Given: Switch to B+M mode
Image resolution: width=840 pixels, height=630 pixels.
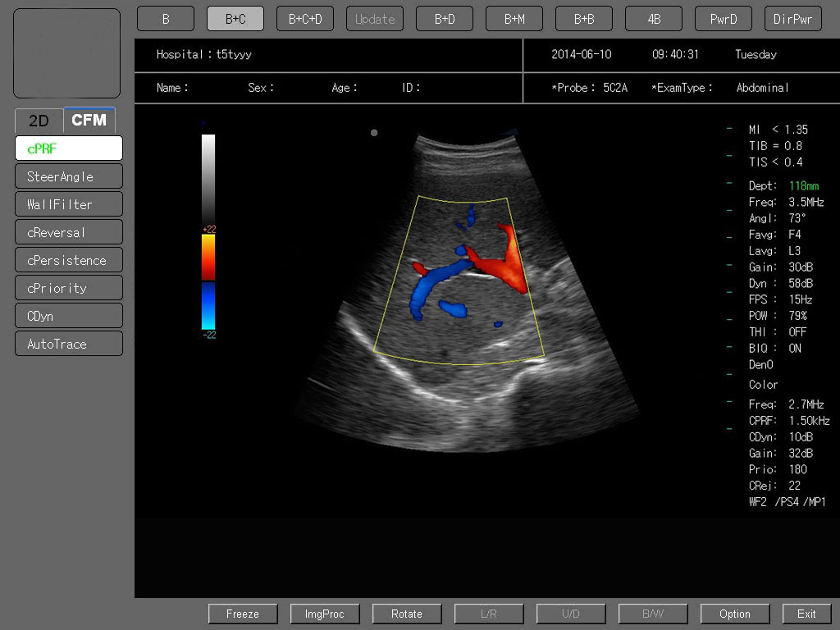Looking at the screenshot, I should coord(514,18).
